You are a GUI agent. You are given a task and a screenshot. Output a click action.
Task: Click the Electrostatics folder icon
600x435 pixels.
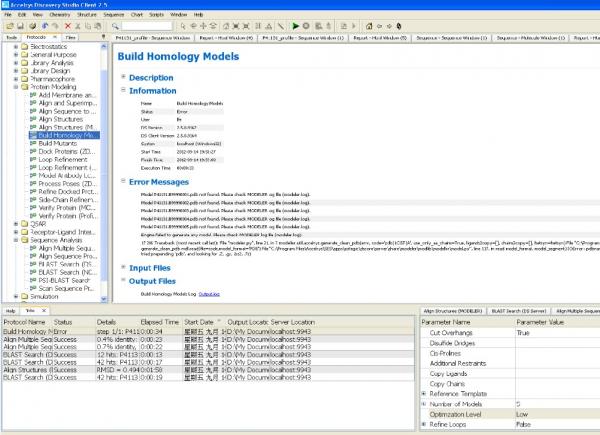(x=25, y=47)
